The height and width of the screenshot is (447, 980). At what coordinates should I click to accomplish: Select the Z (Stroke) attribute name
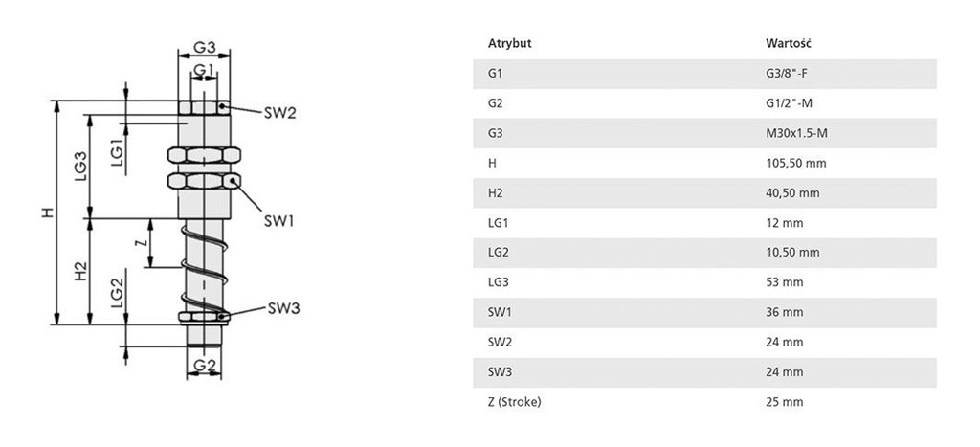click(x=515, y=402)
